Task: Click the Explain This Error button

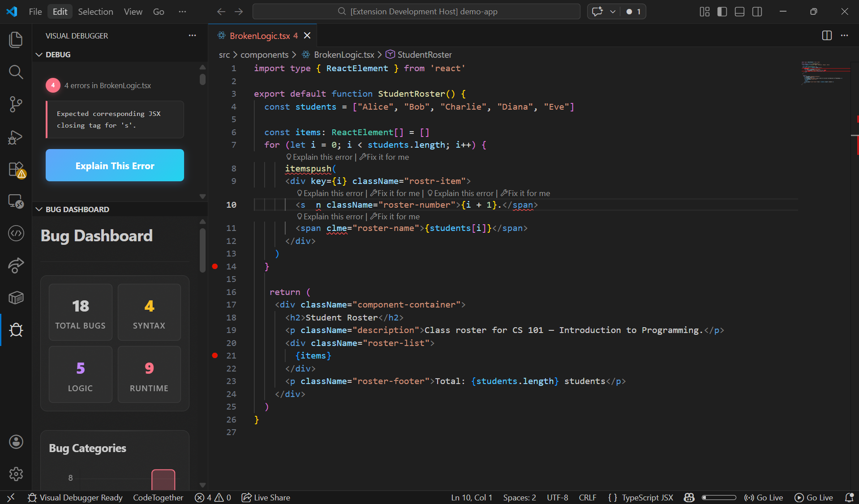Action: tap(115, 166)
